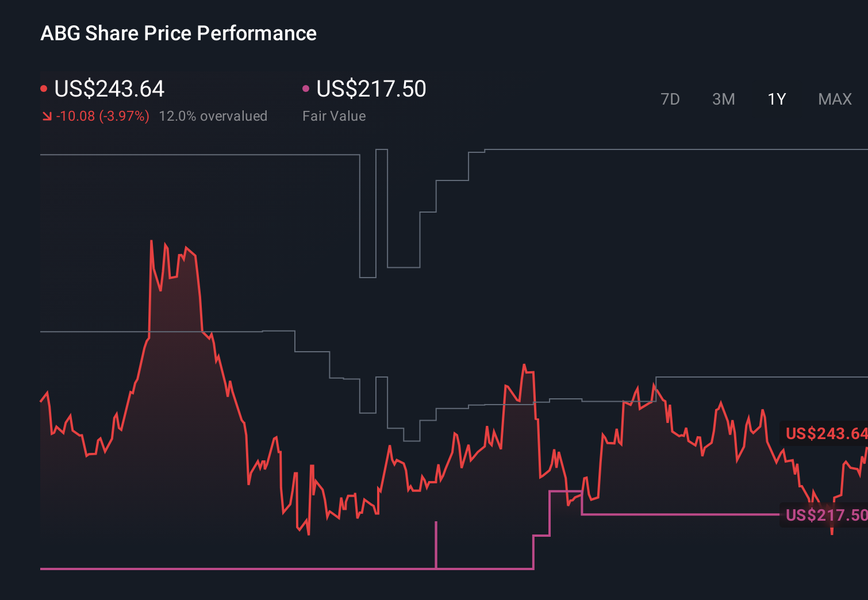The height and width of the screenshot is (600, 868).
Task: Switch to the 7D time range
Action: point(670,99)
